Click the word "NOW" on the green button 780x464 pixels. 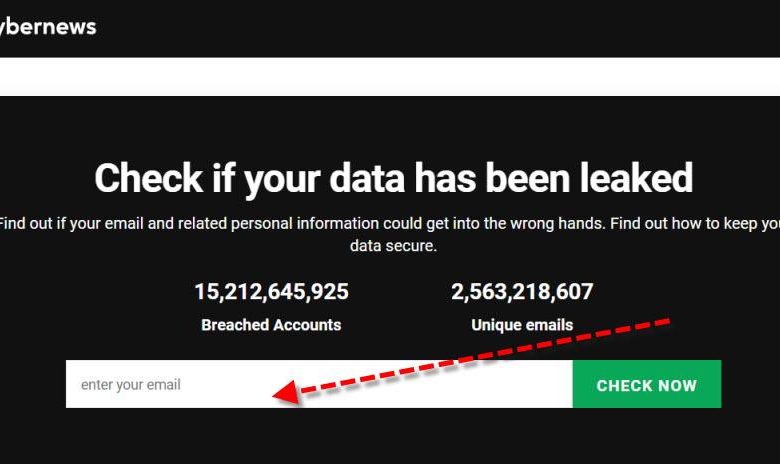(675, 385)
